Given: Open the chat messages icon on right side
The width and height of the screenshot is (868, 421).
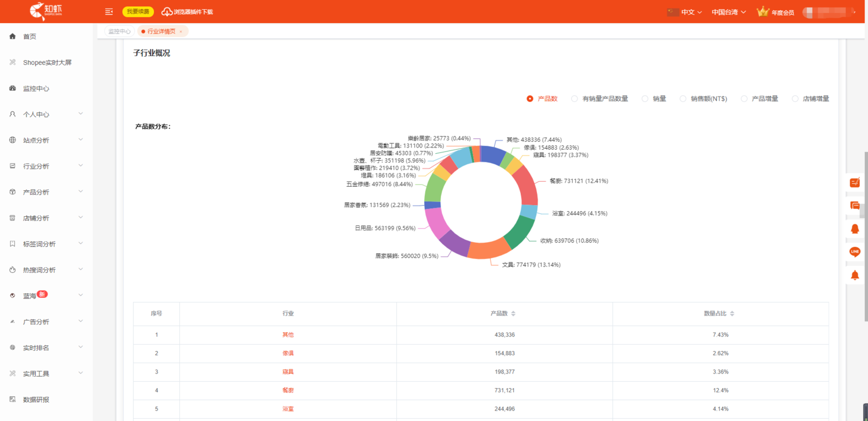Looking at the screenshot, I should point(855,205).
